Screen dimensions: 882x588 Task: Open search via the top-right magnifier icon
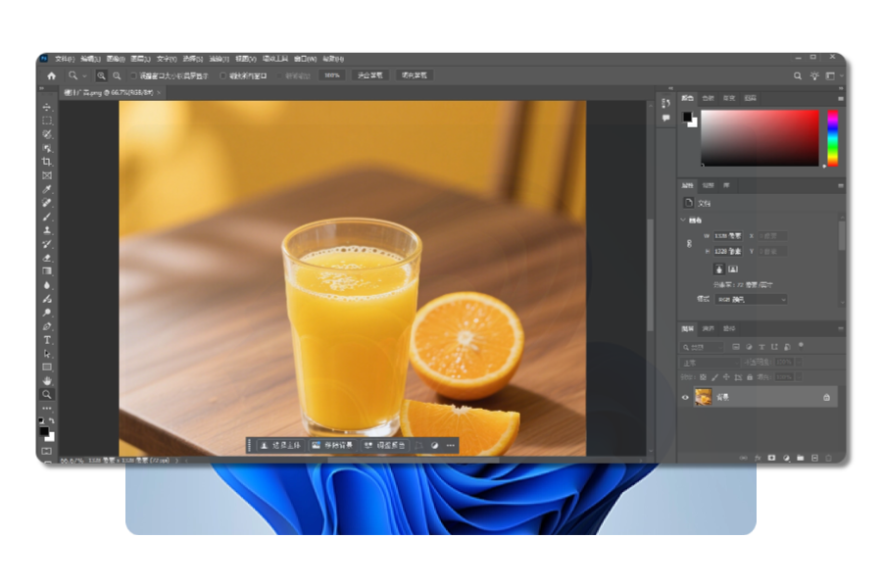[798, 75]
